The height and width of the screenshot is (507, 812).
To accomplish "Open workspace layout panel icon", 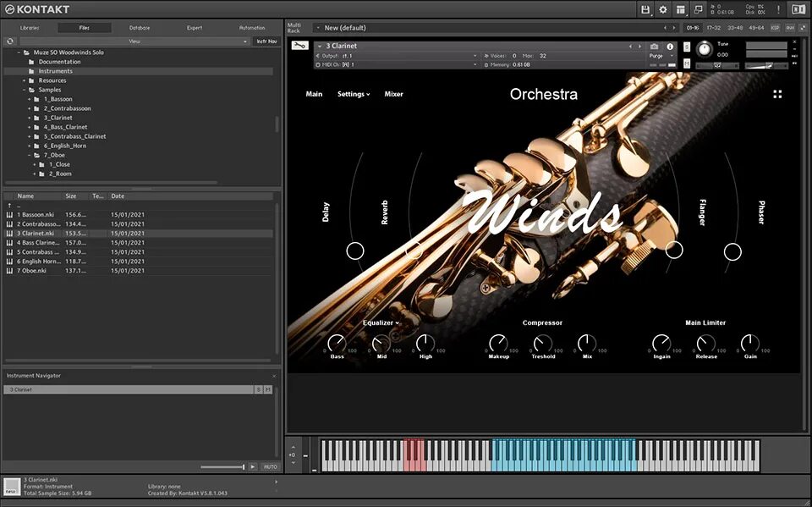I will tap(680, 9).
